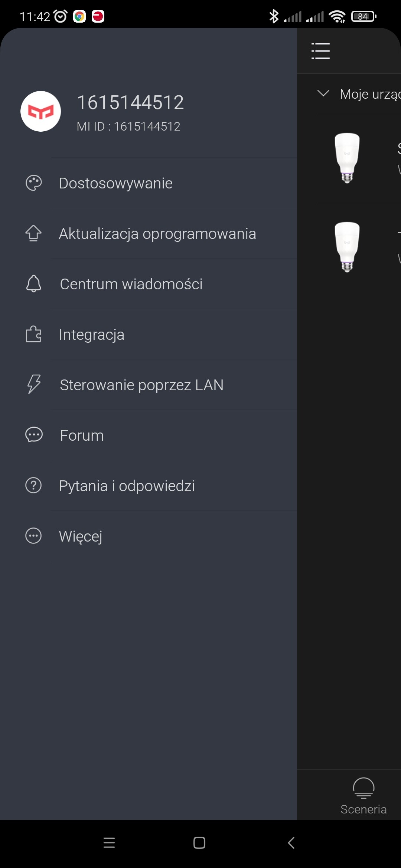Collapse the Moje urządzenia chevron
401x868 pixels.
click(323, 93)
